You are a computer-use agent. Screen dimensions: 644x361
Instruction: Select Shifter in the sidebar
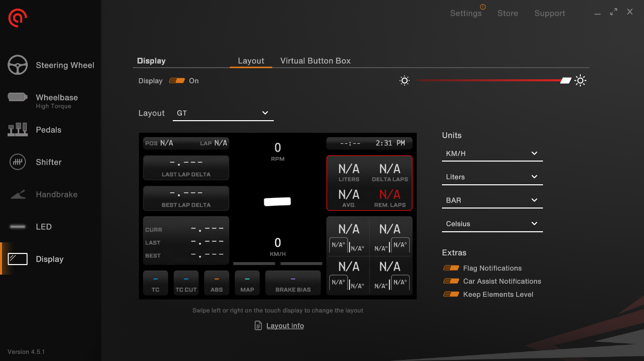coord(51,162)
